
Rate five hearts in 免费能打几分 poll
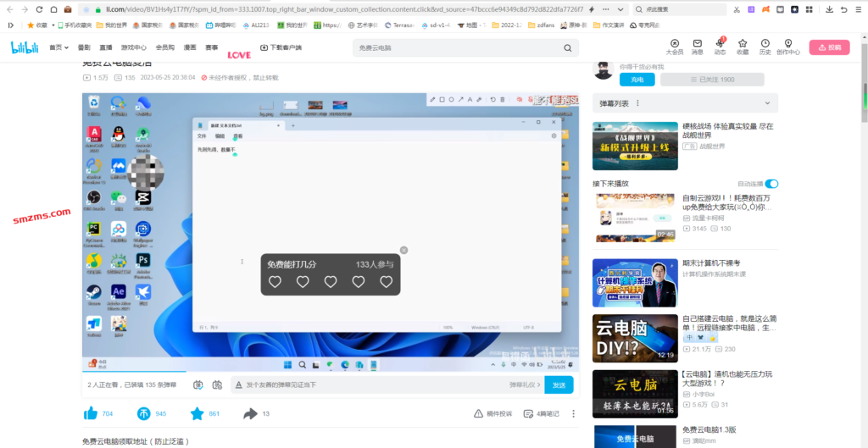pyautogui.click(x=387, y=282)
